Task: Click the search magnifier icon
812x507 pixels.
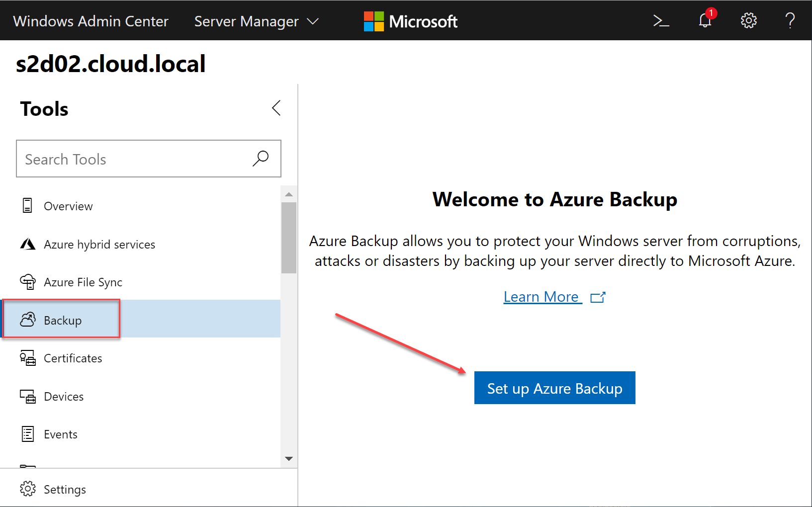Action: tap(261, 159)
